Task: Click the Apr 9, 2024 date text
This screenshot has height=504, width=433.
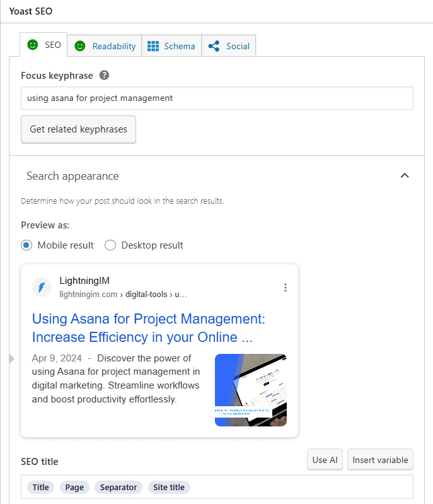Action: coord(57,358)
